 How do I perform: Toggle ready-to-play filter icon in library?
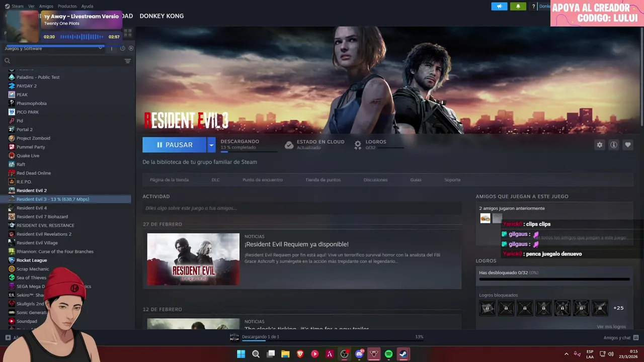click(x=131, y=48)
